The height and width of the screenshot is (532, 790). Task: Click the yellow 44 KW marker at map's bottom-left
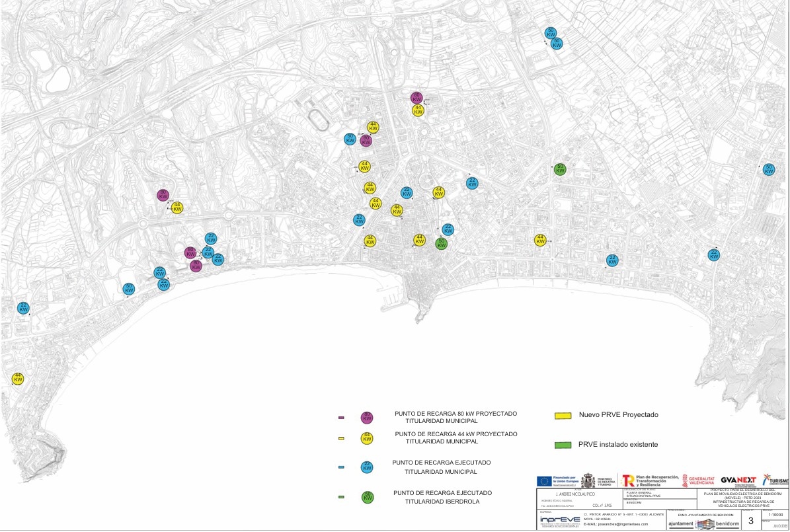tap(19, 379)
